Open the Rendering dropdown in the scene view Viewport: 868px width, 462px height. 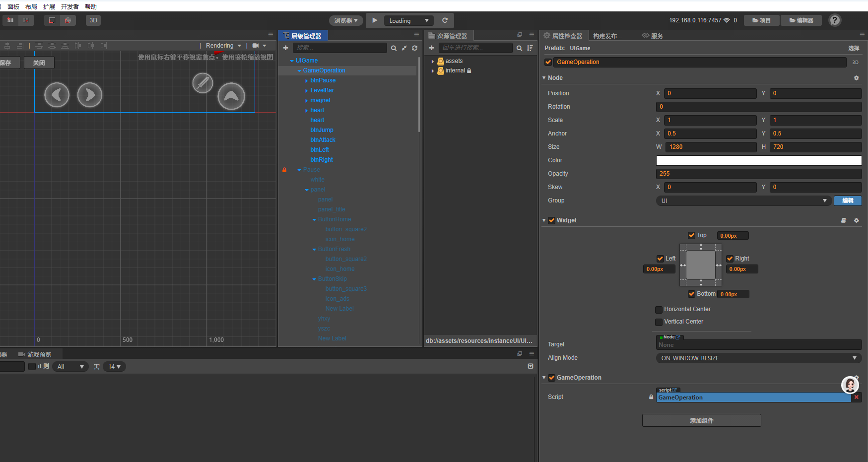(x=223, y=46)
